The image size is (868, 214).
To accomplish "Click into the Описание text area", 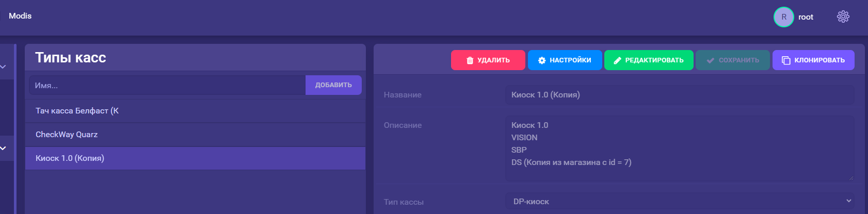I will [680, 149].
